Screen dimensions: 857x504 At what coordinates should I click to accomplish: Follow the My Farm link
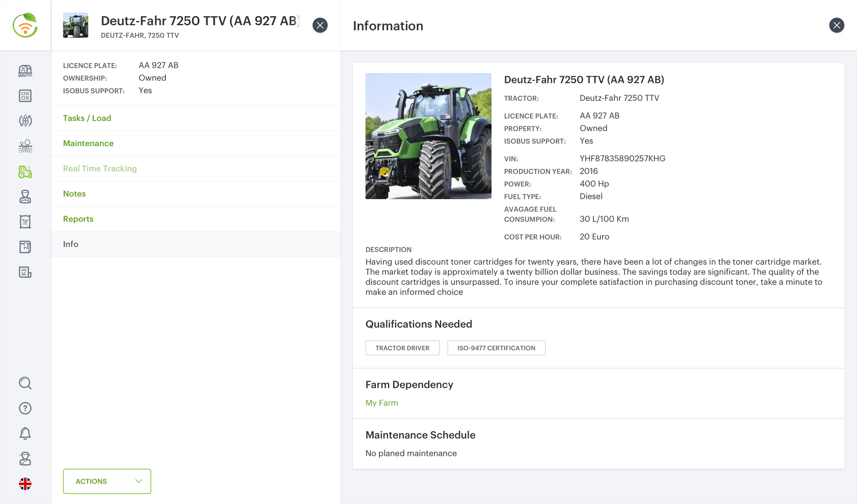pyautogui.click(x=381, y=403)
